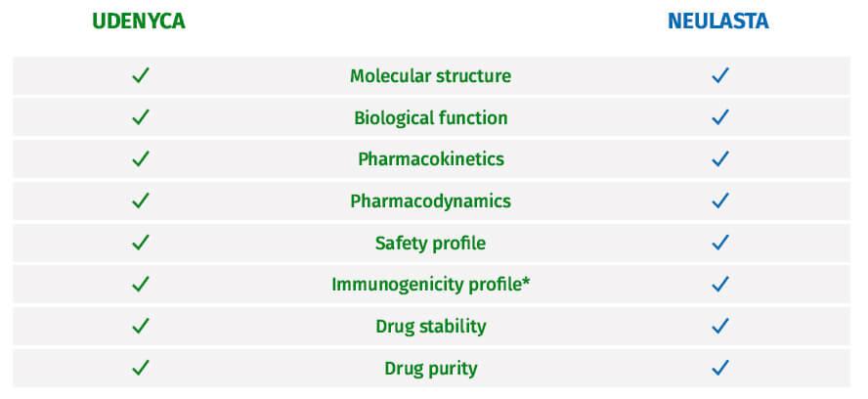Viewport: 868px width, 399px height.
Task: Click NEULASTA checkmark for Biological function
Action: pos(720,117)
